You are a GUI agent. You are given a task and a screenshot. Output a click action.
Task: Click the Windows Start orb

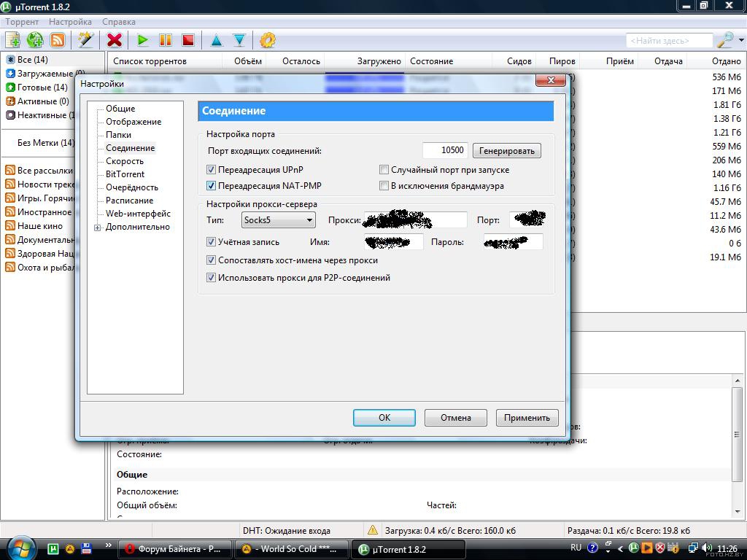[x=20, y=548]
